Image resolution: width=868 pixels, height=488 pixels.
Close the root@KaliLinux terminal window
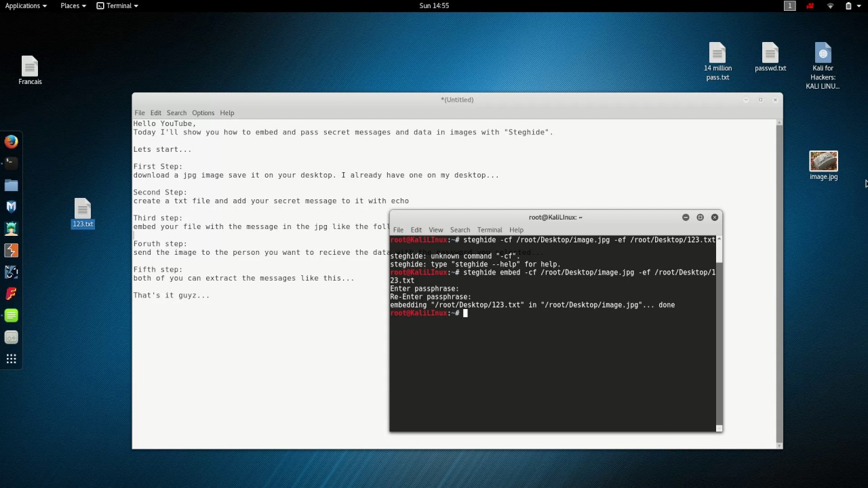[x=714, y=218]
